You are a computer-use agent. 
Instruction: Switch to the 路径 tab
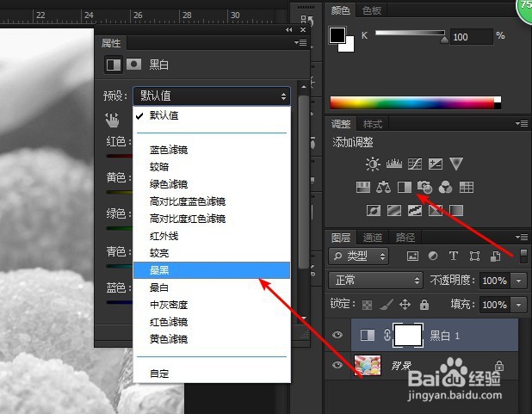coord(405,238)
